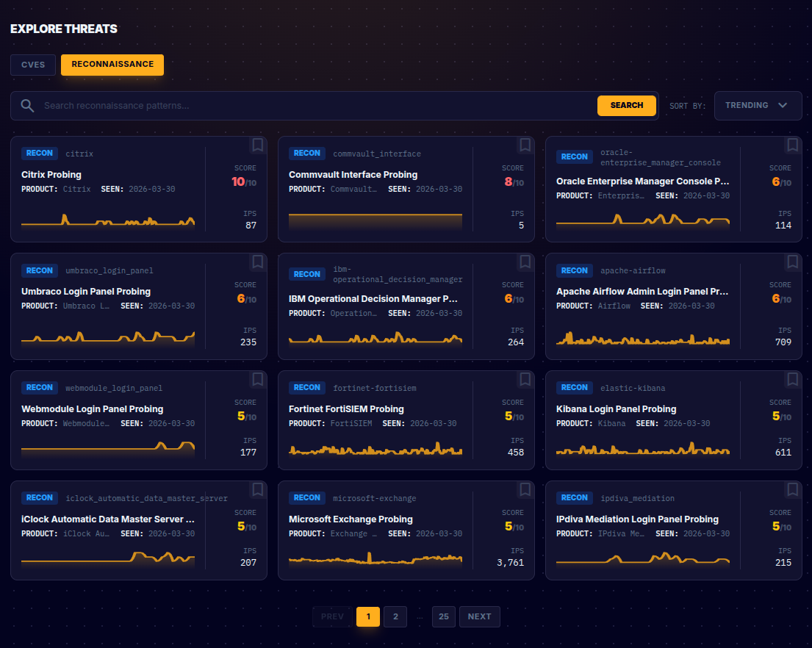The height and width of the screenshot is (648, 812).
Task: Click the search reconnaissance patterns field
Action: tap(294, 105)
